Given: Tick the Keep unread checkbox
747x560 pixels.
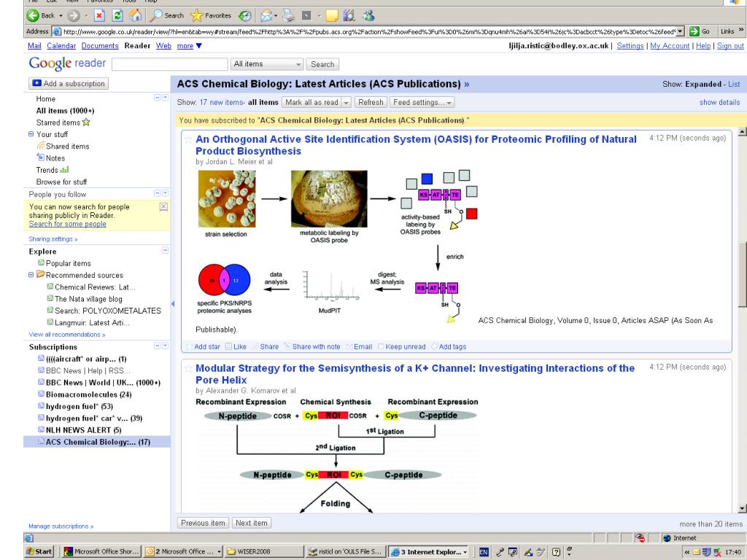Looking at the screenshot, I should click(381, 346).
